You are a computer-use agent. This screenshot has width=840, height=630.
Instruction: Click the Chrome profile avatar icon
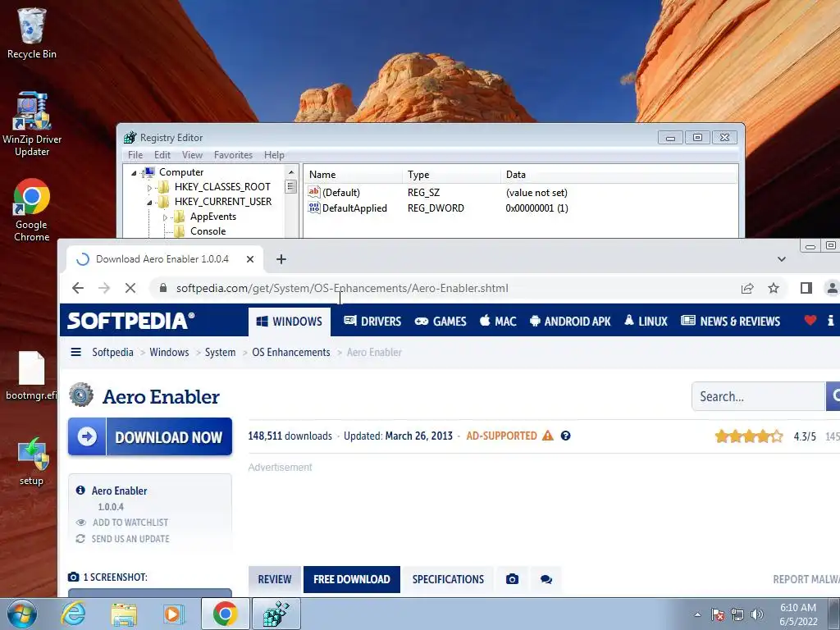tap(832, 288)
